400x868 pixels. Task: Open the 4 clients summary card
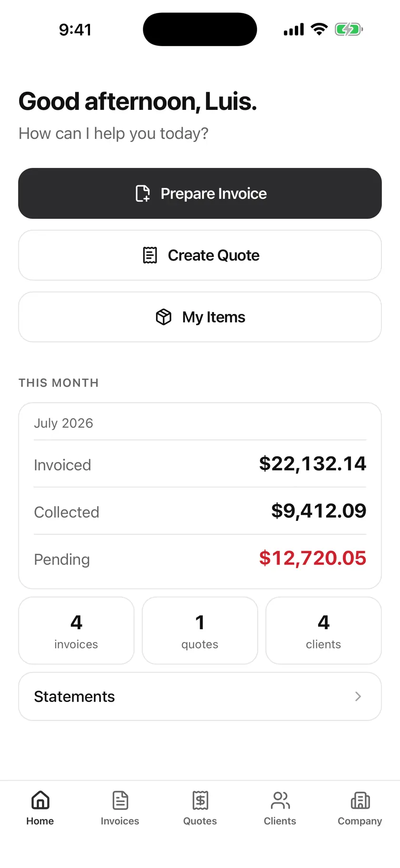tap(323, 631)
